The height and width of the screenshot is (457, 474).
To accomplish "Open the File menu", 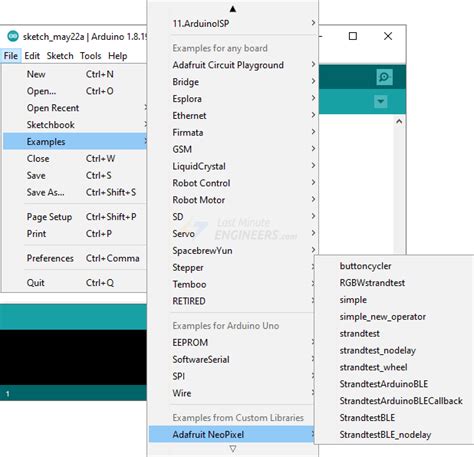I will coord(11,56).
